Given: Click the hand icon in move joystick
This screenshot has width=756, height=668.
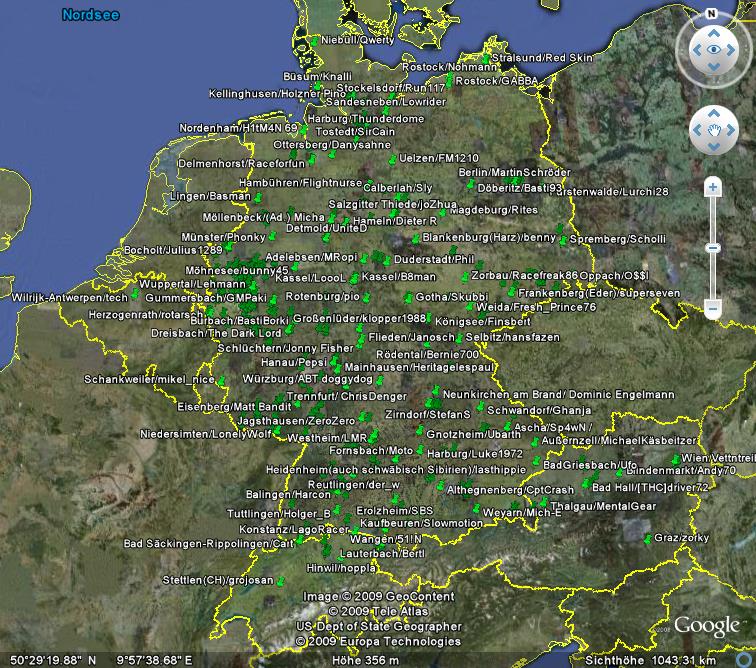Looking at the screenshot, I should tap(713, 131).
